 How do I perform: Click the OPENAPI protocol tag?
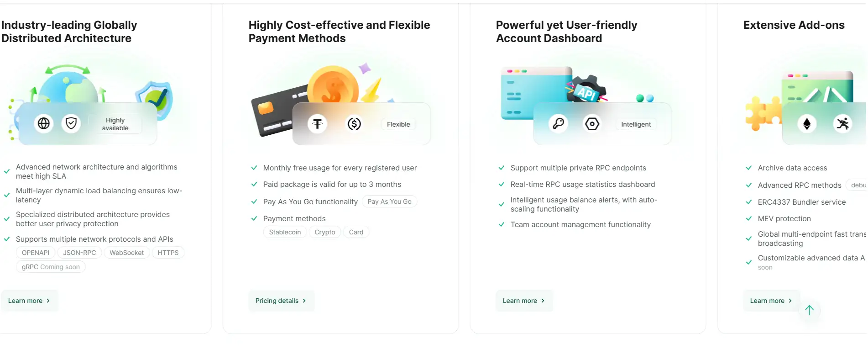pyautogui.click(x=36, y=253)
